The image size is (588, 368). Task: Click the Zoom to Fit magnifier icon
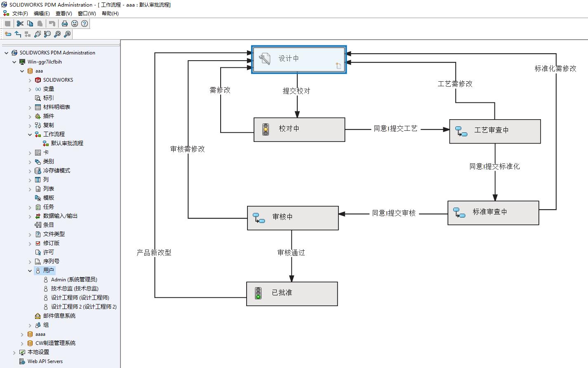pos(57,34)
